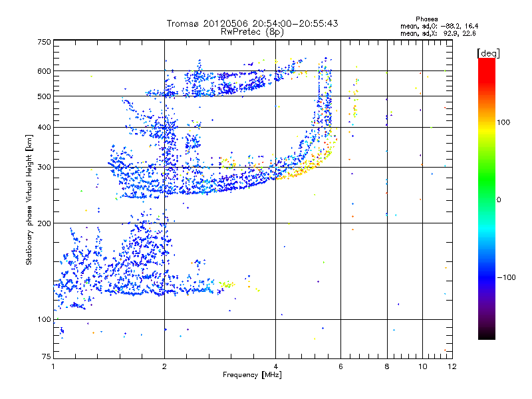Click the x-axis tick label '6'
Image resolution: width=532 pixels, height=399 pixels.
click(340, 366)
